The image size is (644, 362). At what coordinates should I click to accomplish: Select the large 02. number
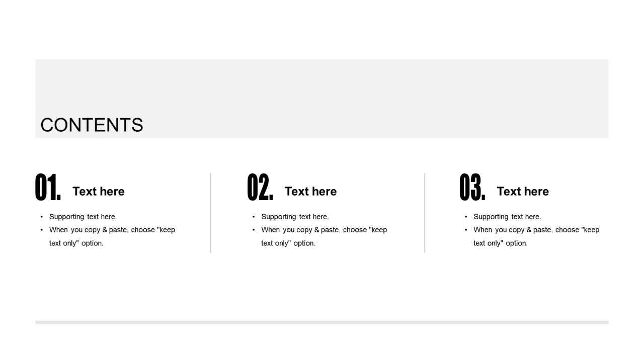(x=260, y=188)
